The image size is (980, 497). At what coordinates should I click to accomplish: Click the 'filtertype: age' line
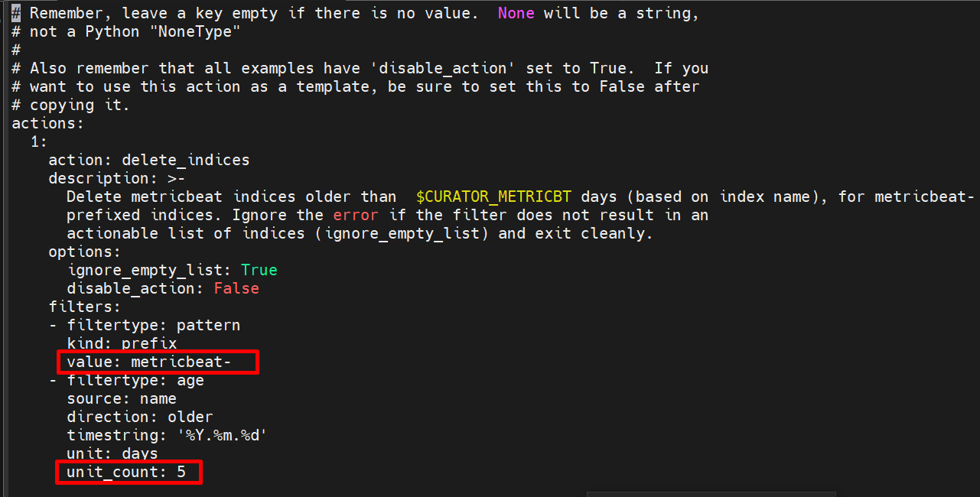click(x=135, y=380)
